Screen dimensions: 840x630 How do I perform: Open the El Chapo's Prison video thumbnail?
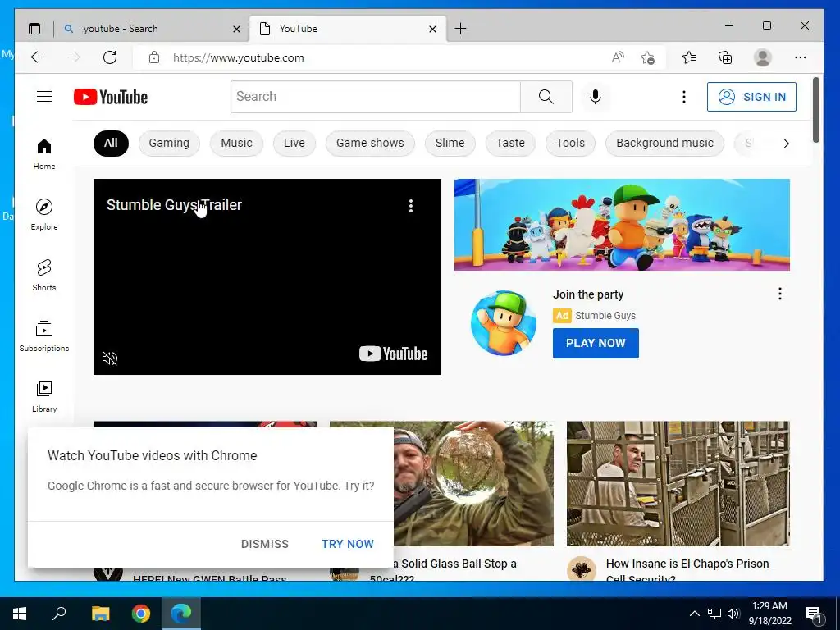pyautogui.click(x=678, y=483)
